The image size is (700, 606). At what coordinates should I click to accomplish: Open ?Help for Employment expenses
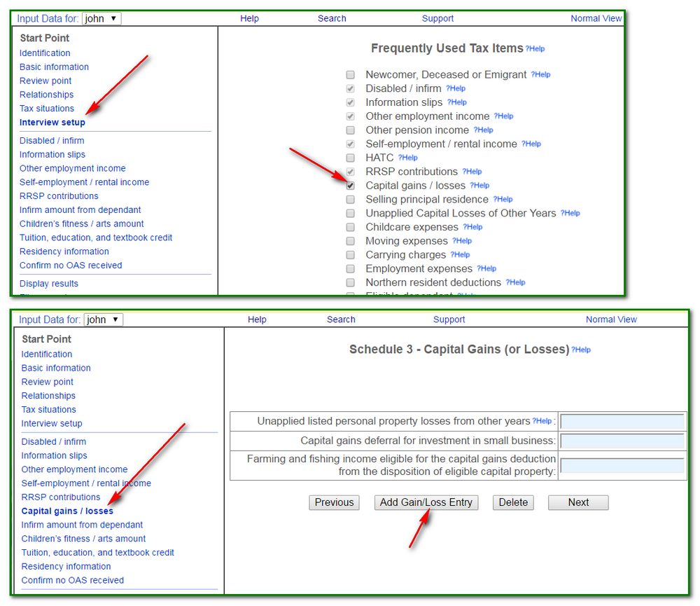tap(486, 268)
